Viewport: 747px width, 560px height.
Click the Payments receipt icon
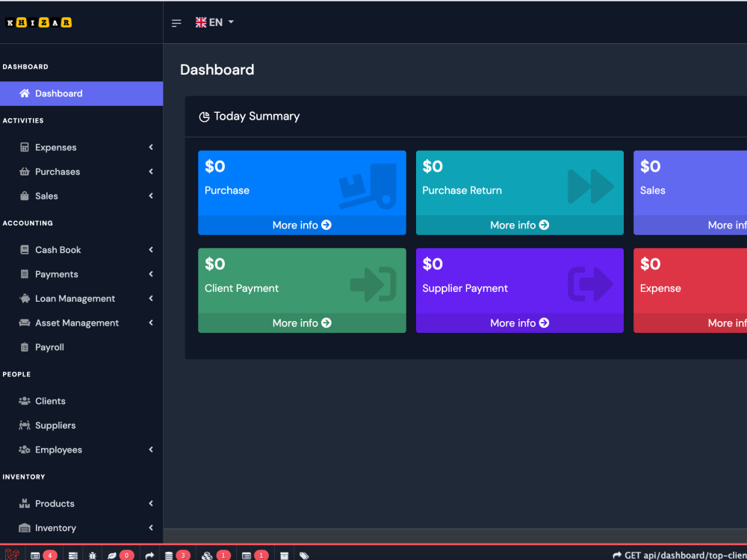coord(25,274)
